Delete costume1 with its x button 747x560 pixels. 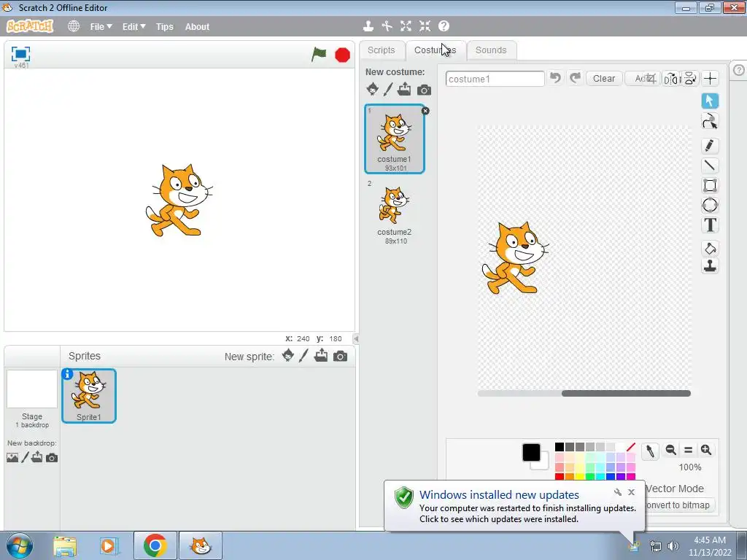[x=425, y=111]
